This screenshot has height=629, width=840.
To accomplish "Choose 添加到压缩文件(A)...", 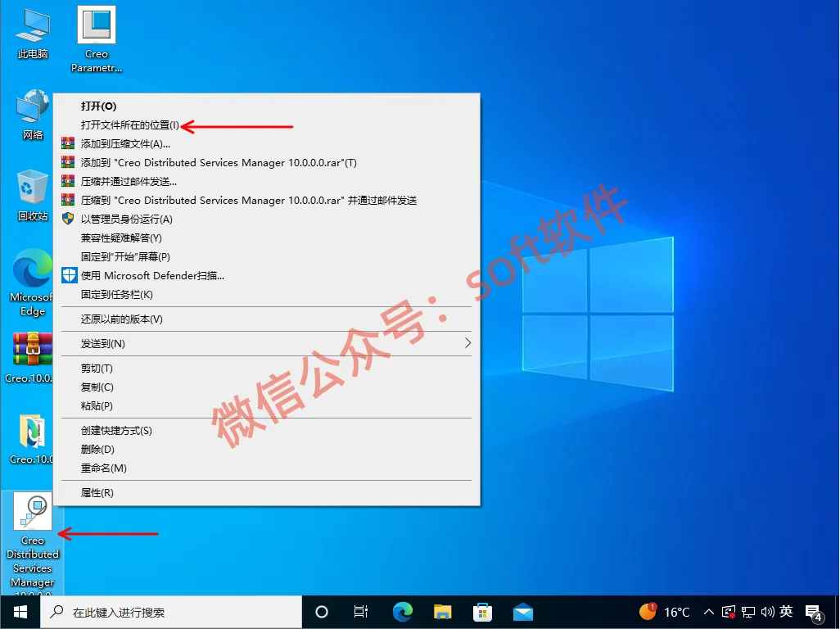I will [267, 143].
